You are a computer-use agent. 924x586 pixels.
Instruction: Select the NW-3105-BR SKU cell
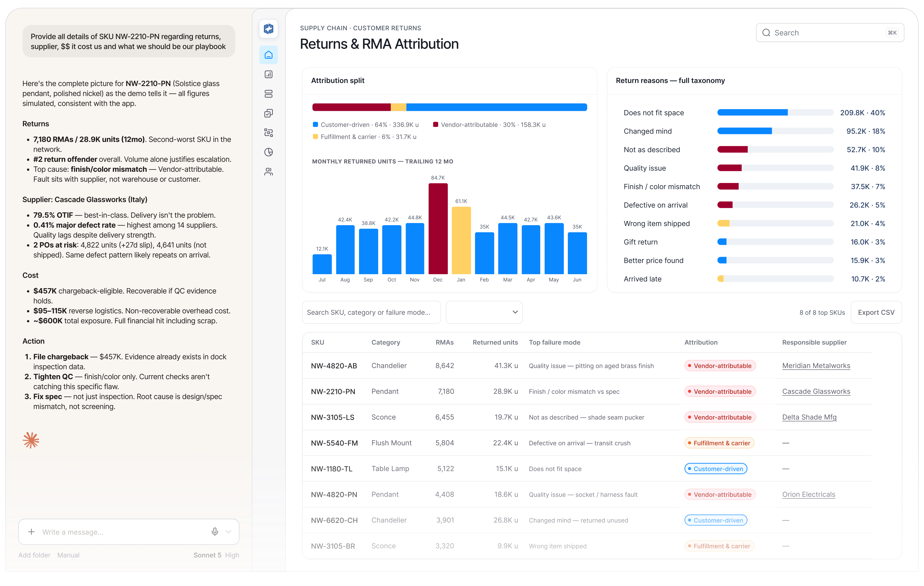(333, 546)
